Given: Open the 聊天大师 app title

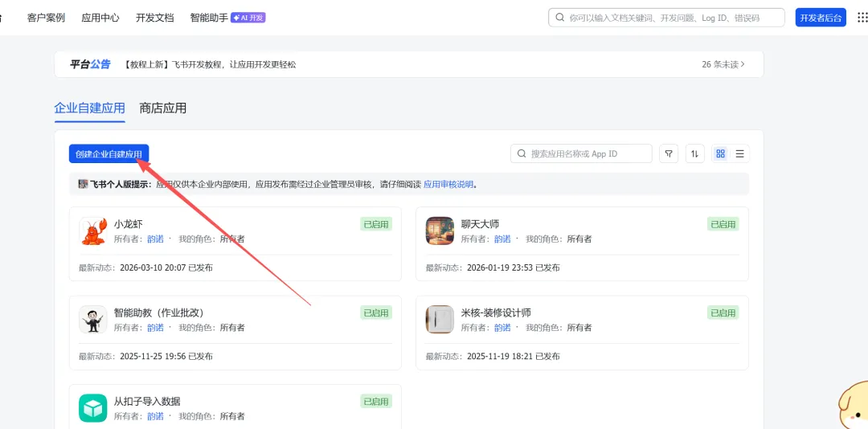Looking at the screenshot, I should coord(480,224).
